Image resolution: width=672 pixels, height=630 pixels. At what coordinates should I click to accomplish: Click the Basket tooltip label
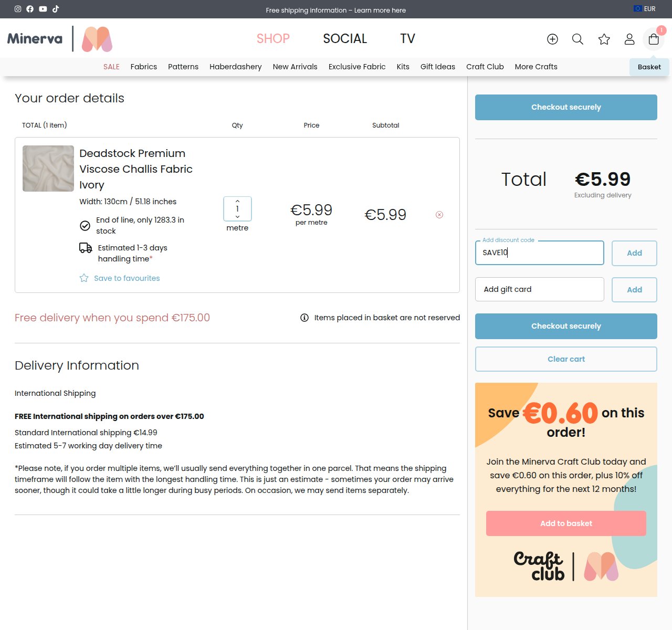click(x=649, y=67)
